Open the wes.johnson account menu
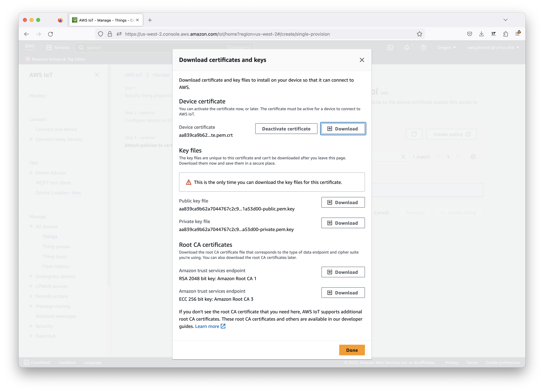544x392 pixels. [x=493, y=47]
